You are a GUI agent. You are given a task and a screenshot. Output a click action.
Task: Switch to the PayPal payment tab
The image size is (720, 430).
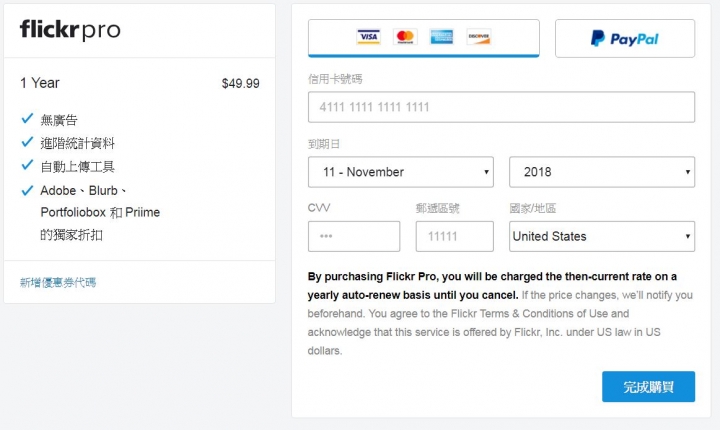(625, 39)
